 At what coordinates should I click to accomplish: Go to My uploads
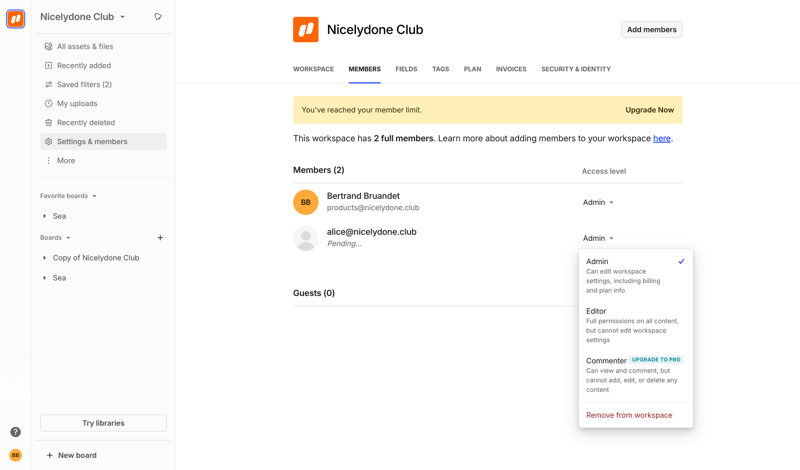[x=77, y=103]
